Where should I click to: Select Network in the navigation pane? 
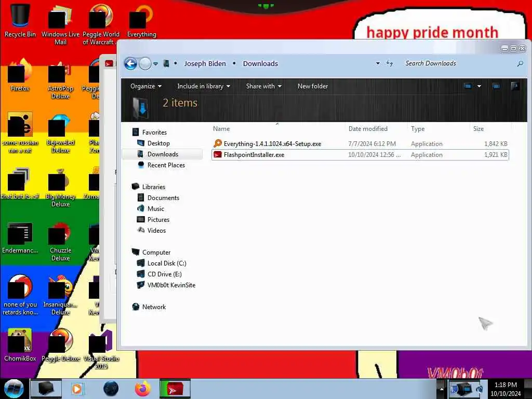[x=154, y=307]
